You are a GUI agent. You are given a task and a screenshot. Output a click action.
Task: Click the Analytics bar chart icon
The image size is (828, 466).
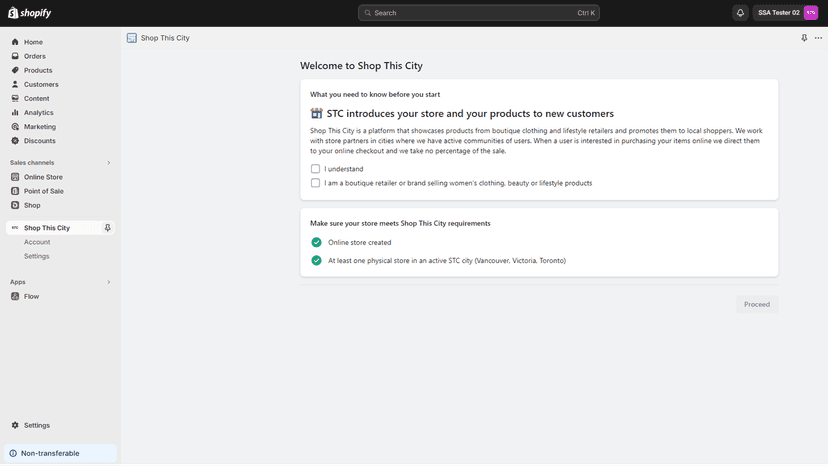[15, 113]
